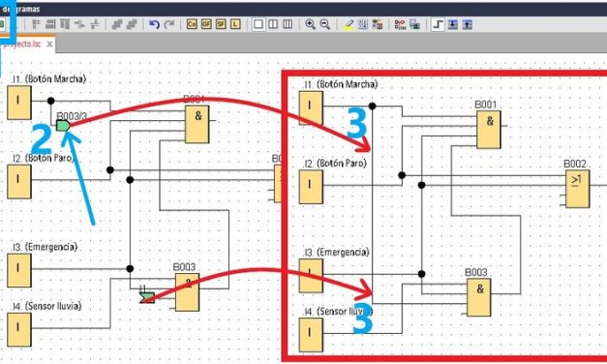This screenshot has height=364, width=607.
Task: Click the PC to LOGO download arrow icon
Action: click(452, 24)
